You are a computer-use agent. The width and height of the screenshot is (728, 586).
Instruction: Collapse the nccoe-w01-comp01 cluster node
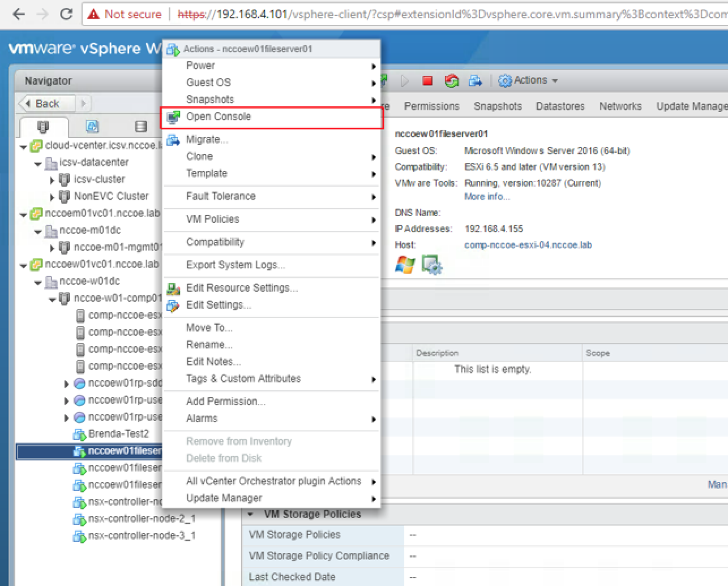[x=52, y=299]
